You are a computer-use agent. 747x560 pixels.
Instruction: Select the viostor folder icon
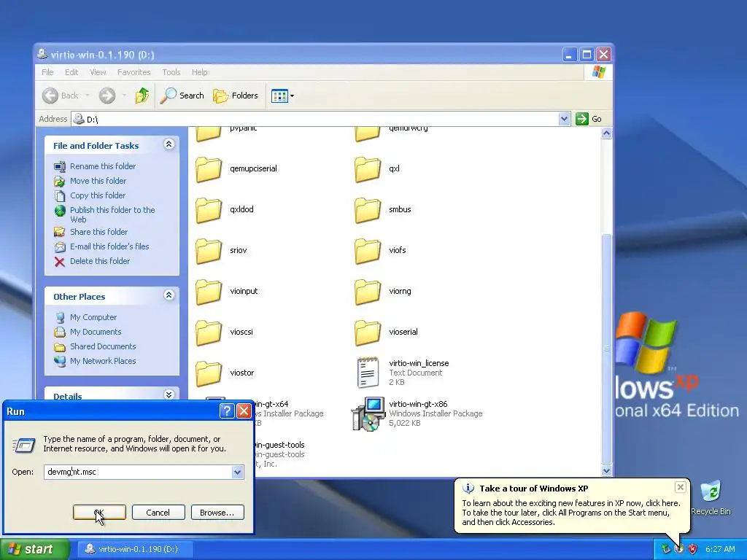[x=209, y=373]
